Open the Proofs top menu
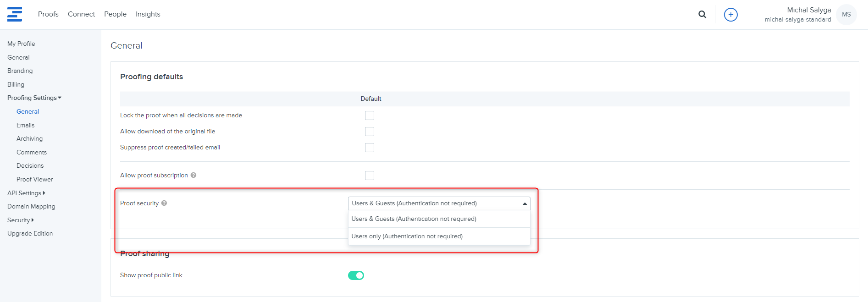Viewport: 868px width, 302px height. click(x=48, y=14)
